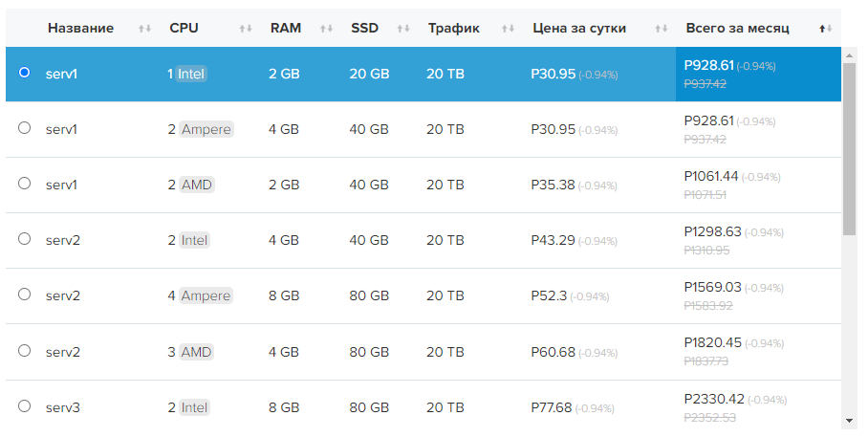Screen dimensions: 868x437
Task: Select serv1 radio button with 2 Ampere
Action: pyautogui.click(x=25, y=128)
